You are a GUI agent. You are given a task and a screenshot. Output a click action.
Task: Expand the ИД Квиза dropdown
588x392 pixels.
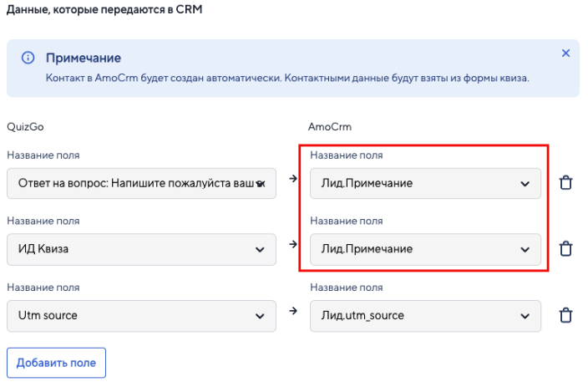[x=141, y=248]
